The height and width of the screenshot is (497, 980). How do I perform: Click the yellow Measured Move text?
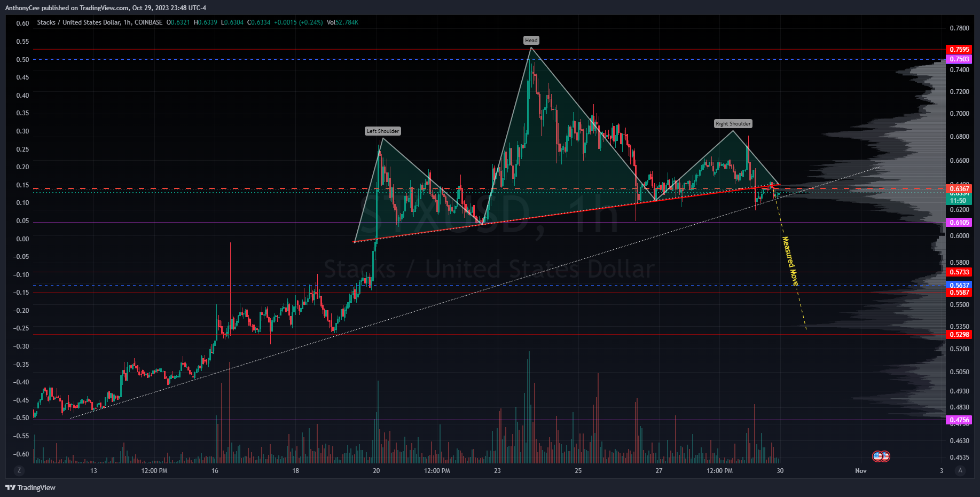click(790, 261)
